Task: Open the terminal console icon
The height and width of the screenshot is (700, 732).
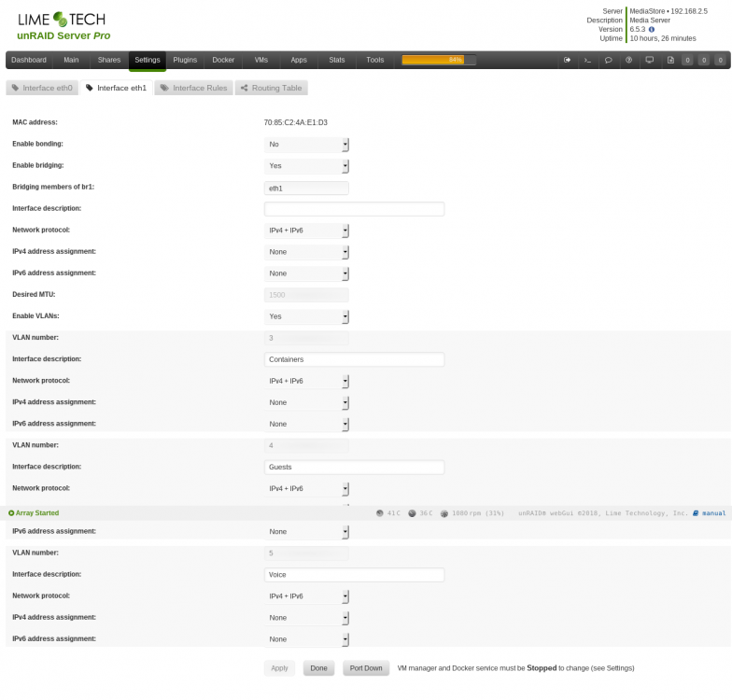Action: [x=588, y=60]
